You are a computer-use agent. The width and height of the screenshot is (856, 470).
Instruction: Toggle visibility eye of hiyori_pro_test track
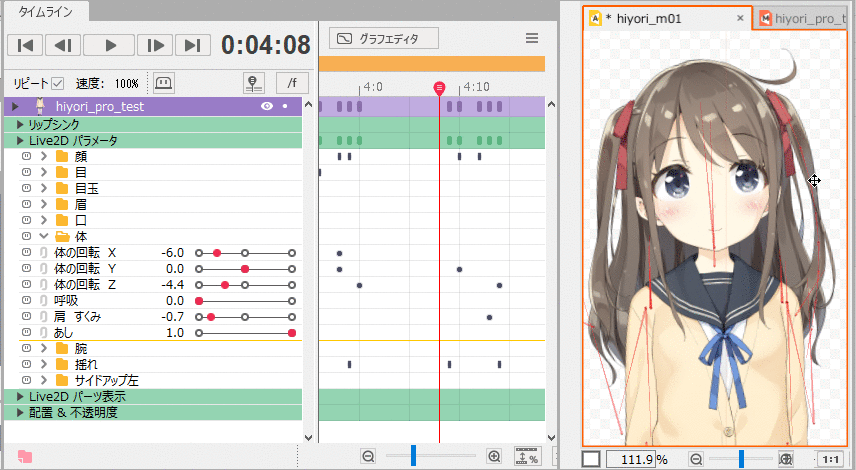pyautogui.click(x=266, y=106)
